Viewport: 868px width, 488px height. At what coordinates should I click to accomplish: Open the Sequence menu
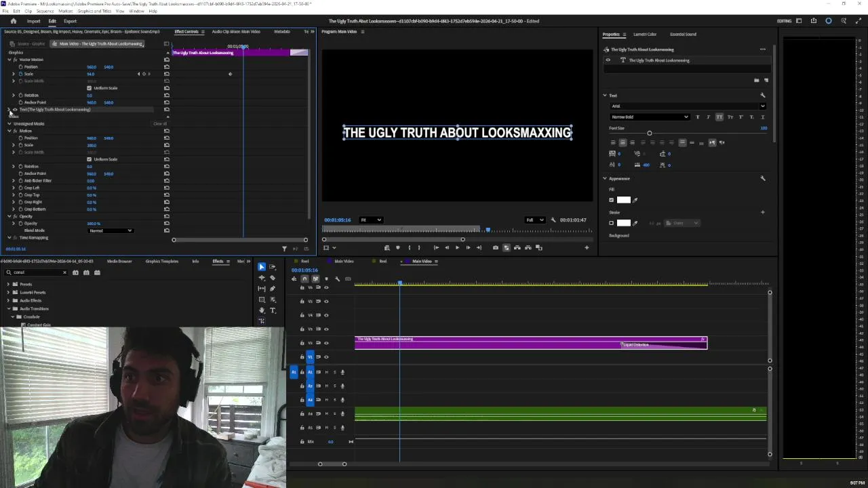click(x=45, y=12)
